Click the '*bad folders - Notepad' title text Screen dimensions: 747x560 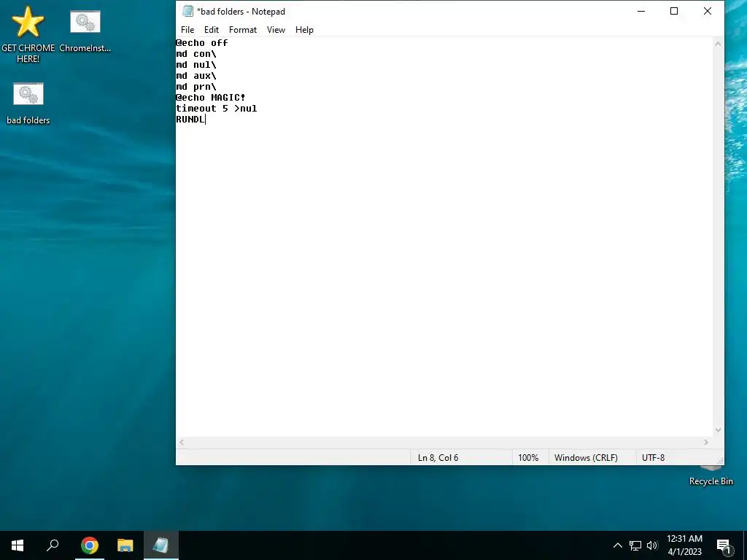241,12
